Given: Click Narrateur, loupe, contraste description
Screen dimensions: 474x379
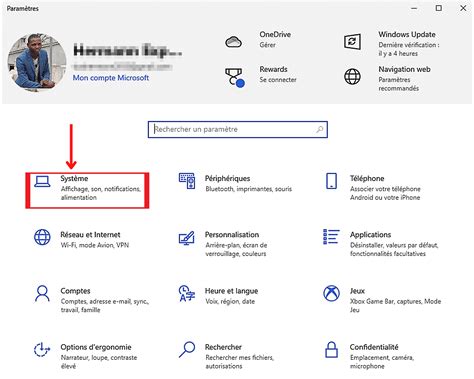Looking at the screenshot, I should coord(99,362).
